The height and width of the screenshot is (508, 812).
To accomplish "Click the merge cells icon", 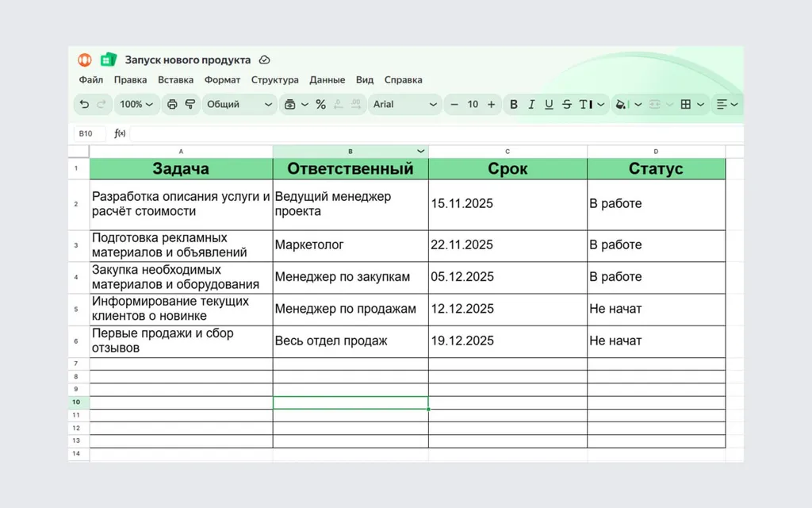I will click(654, 104).
